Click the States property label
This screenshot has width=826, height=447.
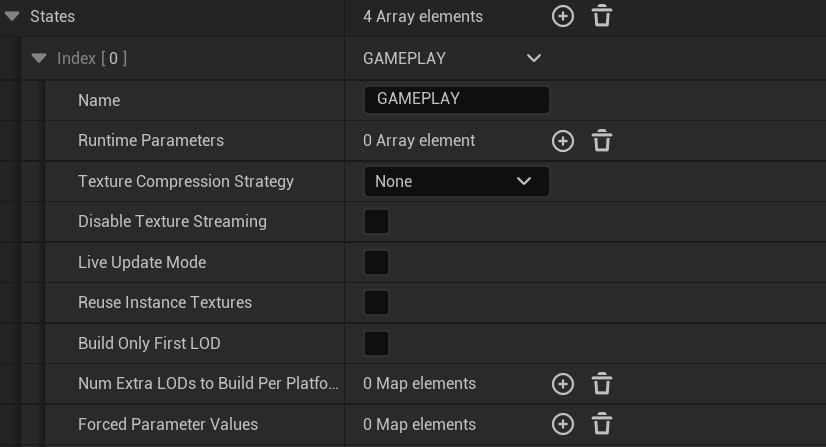click(x=52, y=16)
